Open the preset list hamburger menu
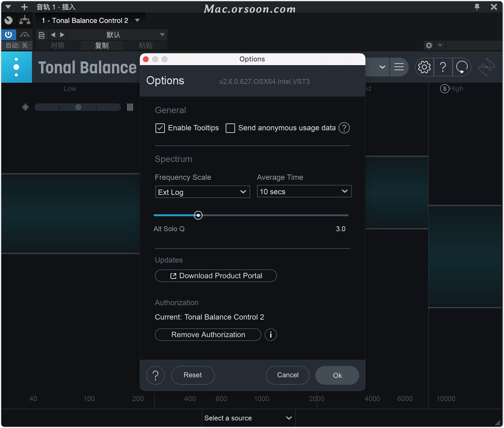The width and height of the screenshot is (504, 428). pos(399,67)
